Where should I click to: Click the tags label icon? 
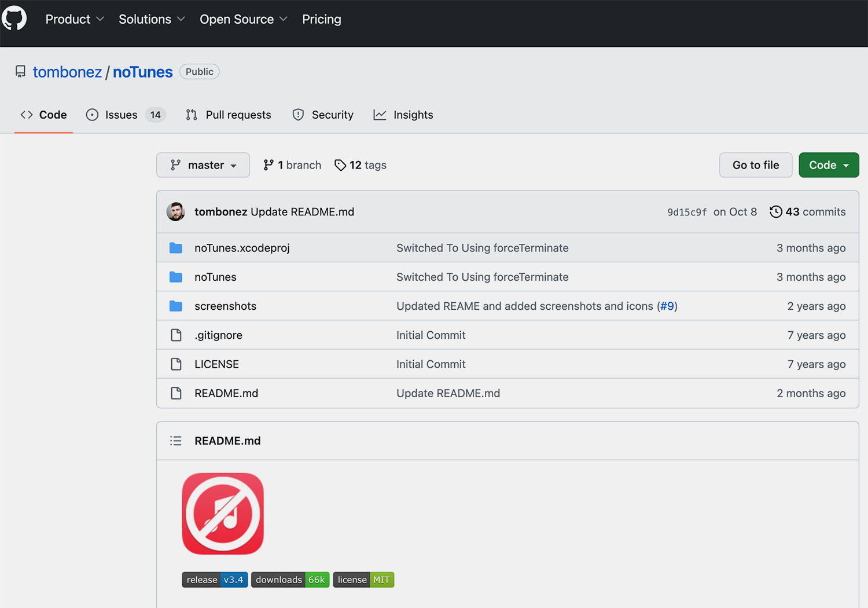tap(340, 166)
